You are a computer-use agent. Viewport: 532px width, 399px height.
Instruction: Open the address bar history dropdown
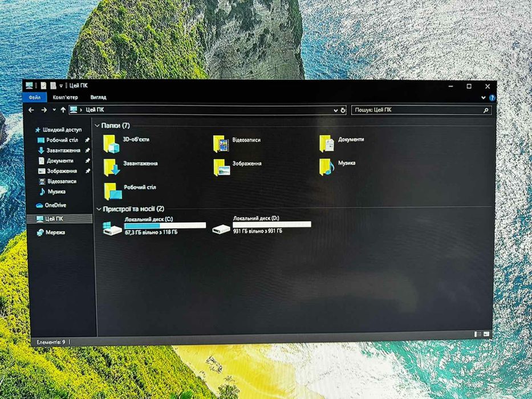pos(335,110)
